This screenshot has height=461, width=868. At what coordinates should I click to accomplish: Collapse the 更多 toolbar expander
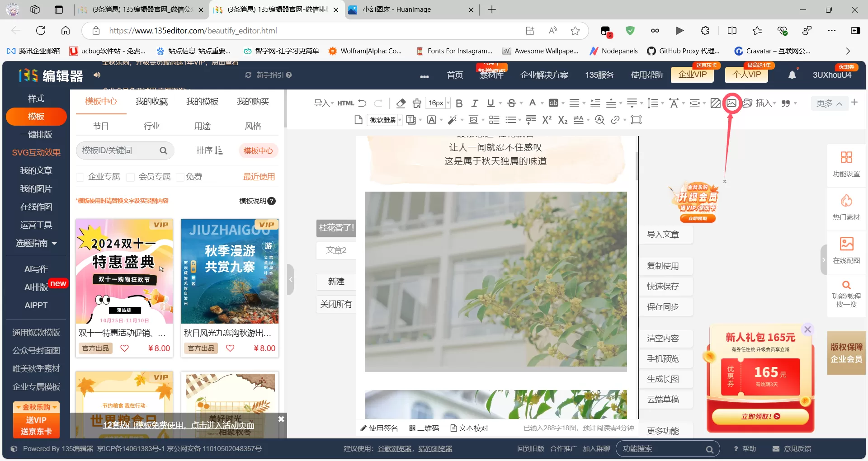pyautogui.click(x=829, y=103)
